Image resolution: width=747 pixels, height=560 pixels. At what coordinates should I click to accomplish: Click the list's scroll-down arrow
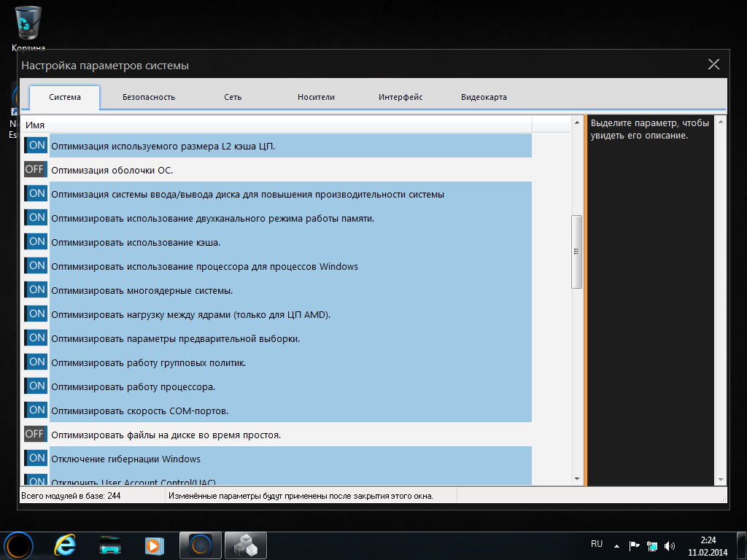[576, 478]
